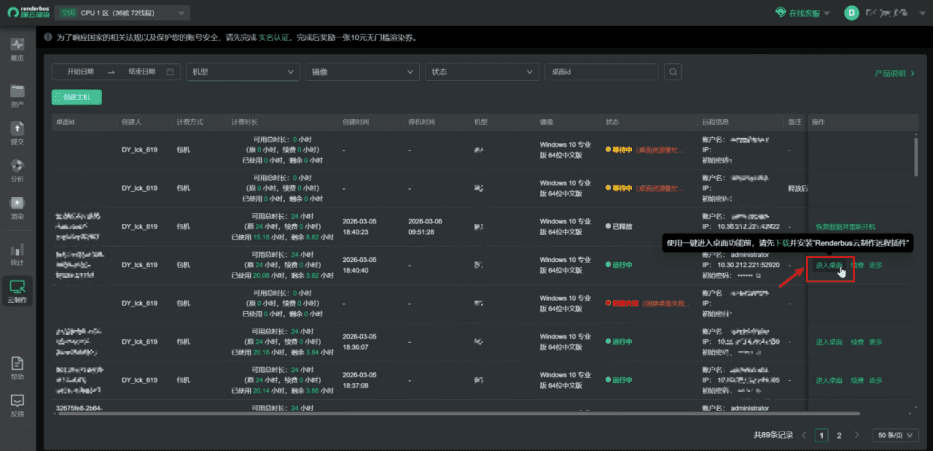934x451 pixels.
Task: Click the 桌面id search input field
Action: pos(600,72)
